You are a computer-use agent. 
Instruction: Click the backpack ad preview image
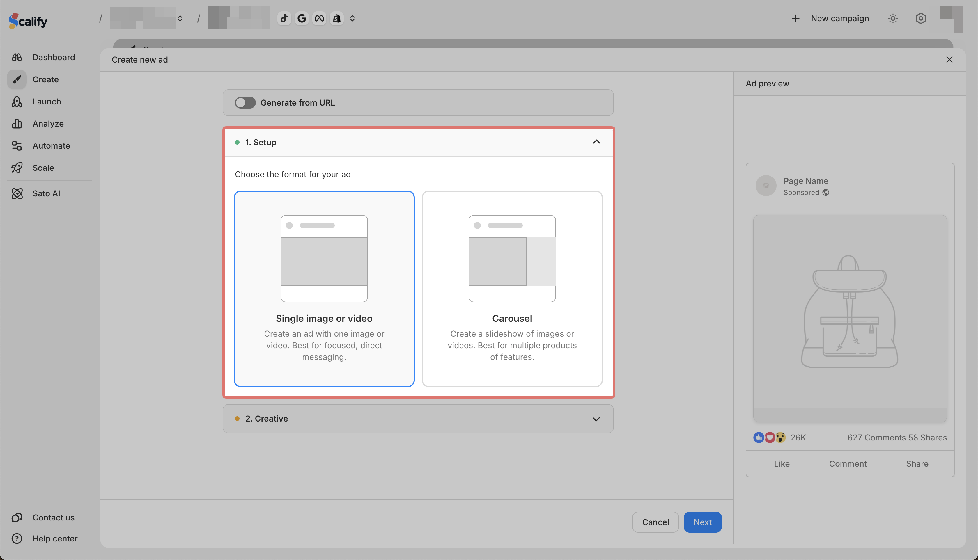[x=850, y=312]
